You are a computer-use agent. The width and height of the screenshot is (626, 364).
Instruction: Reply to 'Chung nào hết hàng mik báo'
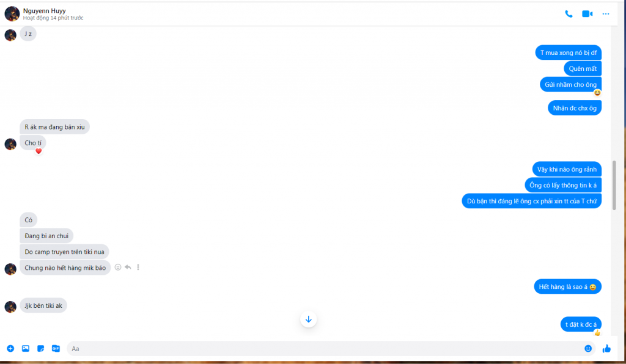tap(128, 267)
